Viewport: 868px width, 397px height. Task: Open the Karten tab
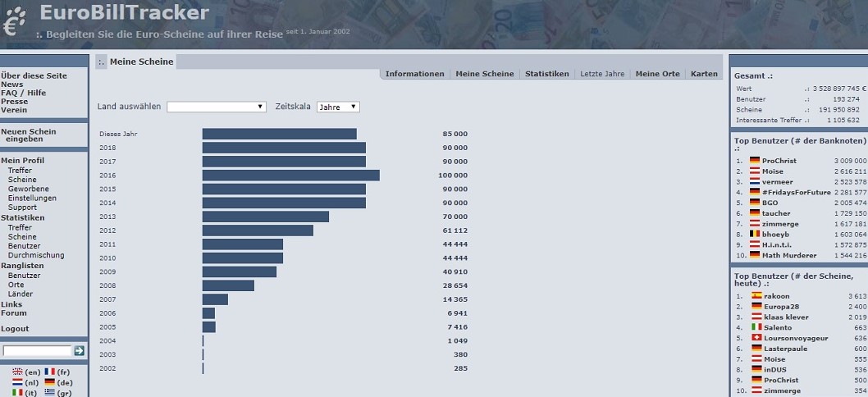pos(704,74)
